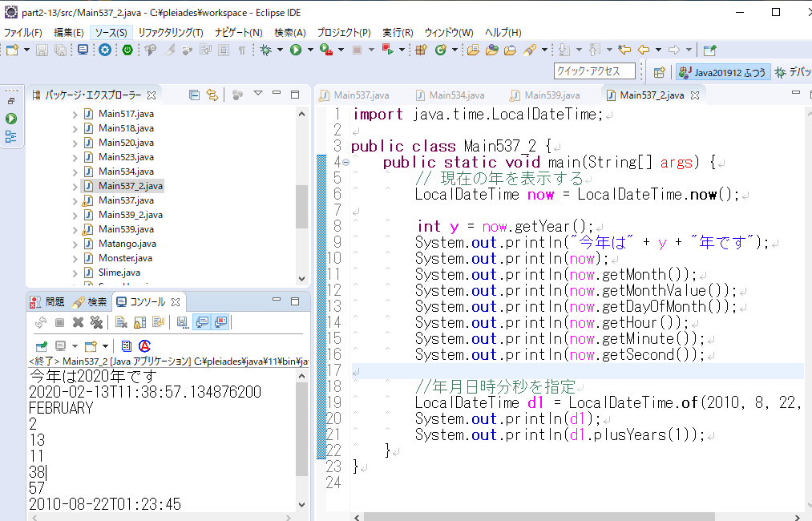The image size is (812, 521).
Task: Open the ソース(S) menu
Action: 110,33
